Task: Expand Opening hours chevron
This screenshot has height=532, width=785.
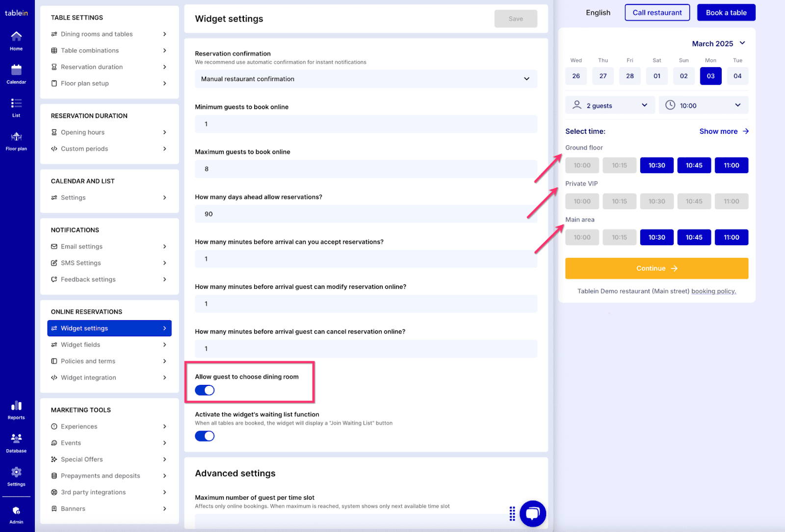Action: pyautogui.click(x=164, y=132)
